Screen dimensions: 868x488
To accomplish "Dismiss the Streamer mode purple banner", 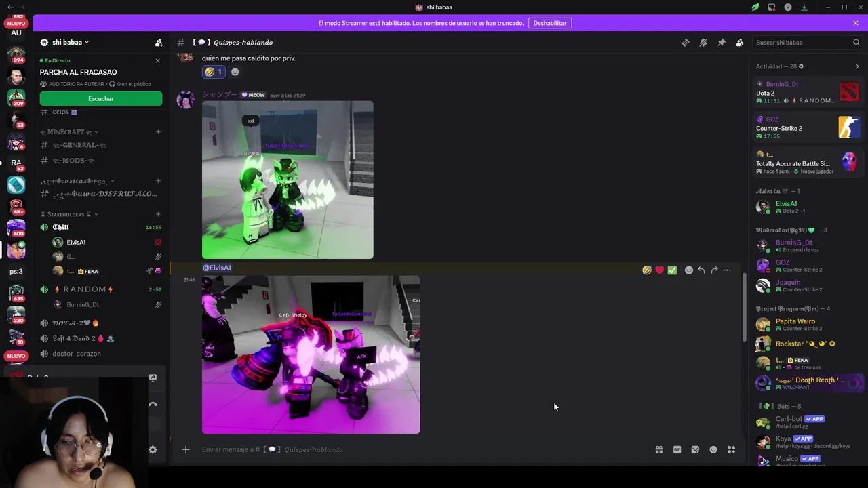I will tap(856, 23).
